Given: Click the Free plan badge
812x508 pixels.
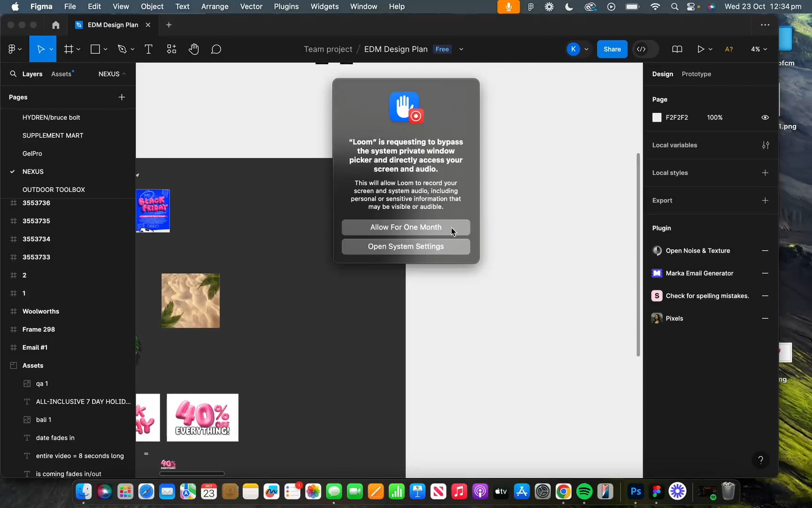Looking at the screenshot, I should pos(442,49).
